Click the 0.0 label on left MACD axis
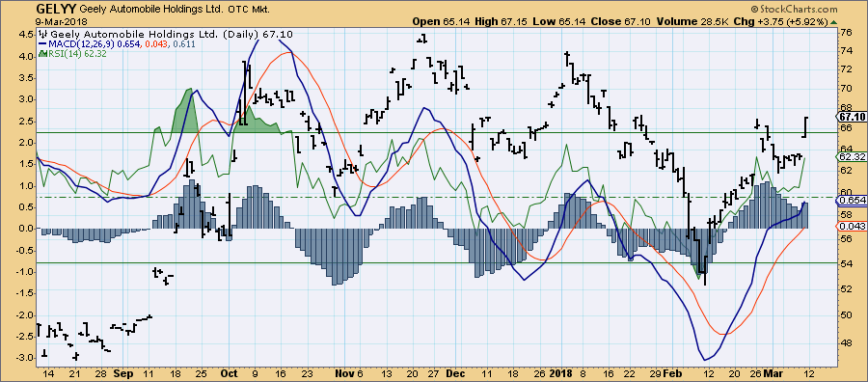This screenshot has height=382, width=868. pyautogui.click(x=27, y=229)
